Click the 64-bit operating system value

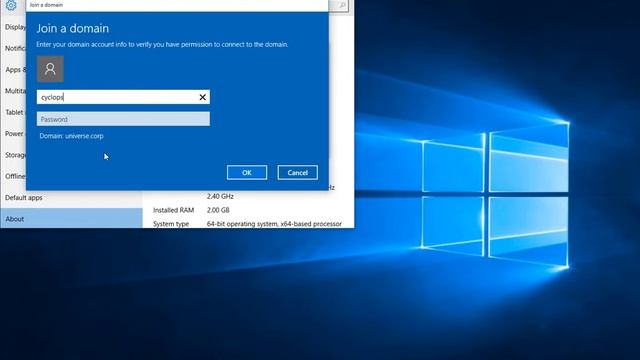(274, 224)
